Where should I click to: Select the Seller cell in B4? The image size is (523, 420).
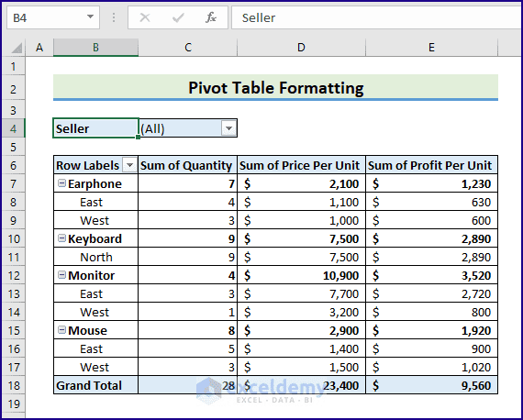[x=95, y=128]
